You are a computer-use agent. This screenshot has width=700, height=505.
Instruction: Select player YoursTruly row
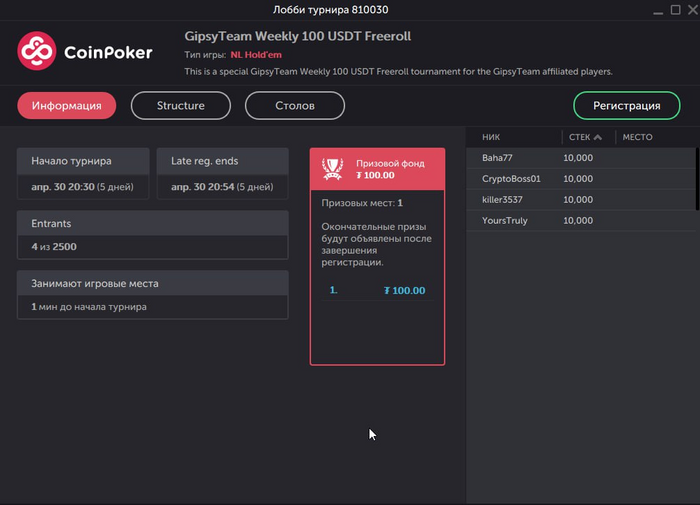coord(581,221)
